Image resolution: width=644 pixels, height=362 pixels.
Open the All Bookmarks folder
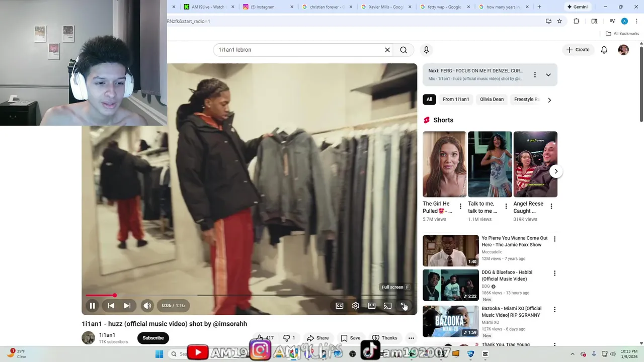(622, 34)
